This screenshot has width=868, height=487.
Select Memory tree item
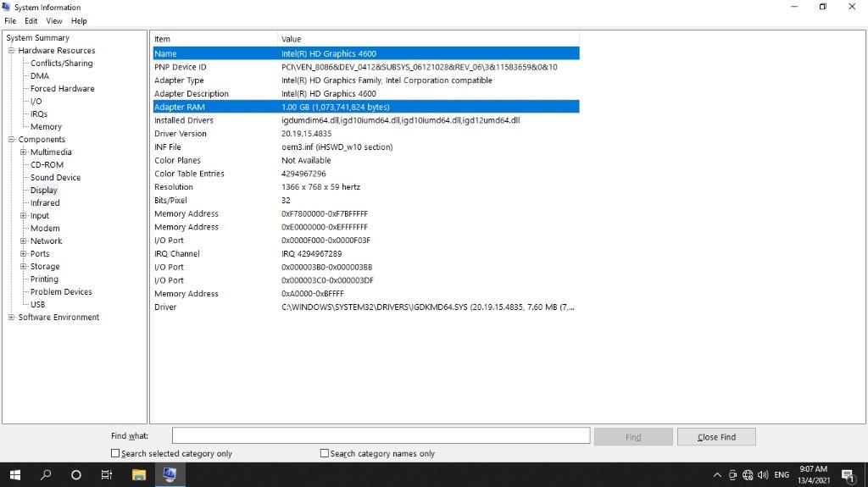pyautogui.click(x=46, y=127)
